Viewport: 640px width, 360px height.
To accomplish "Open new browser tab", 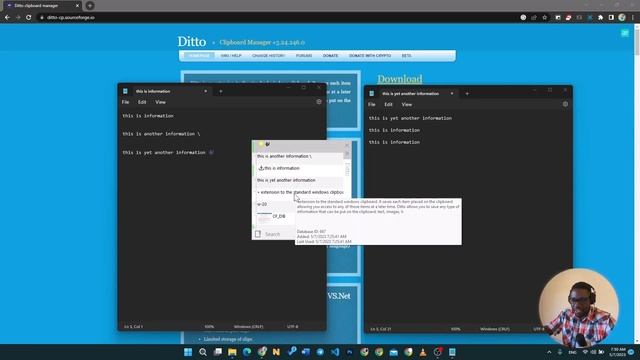I will tap(90, 6).
